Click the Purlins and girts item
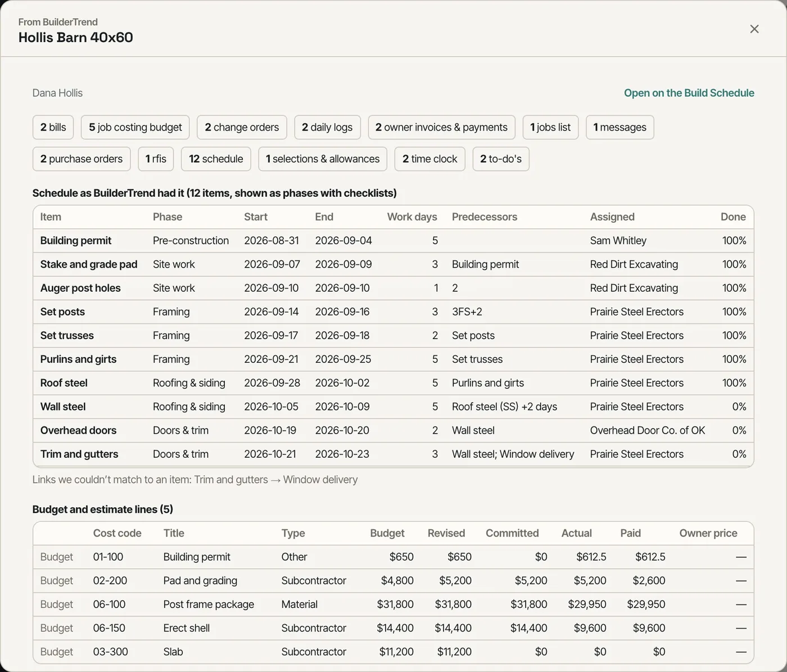This screenshot has width=787, height=672. 78,359
